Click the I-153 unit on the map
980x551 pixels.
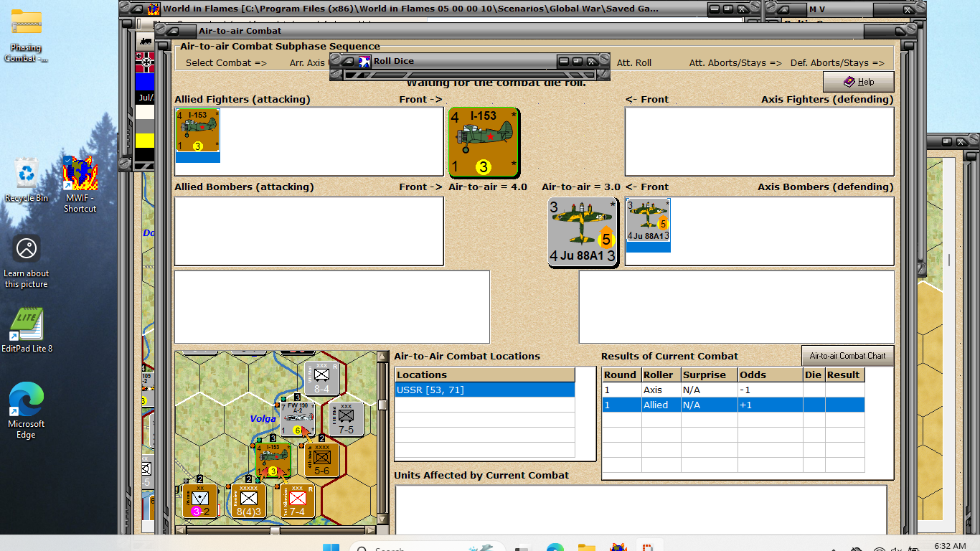coord(273,460)
